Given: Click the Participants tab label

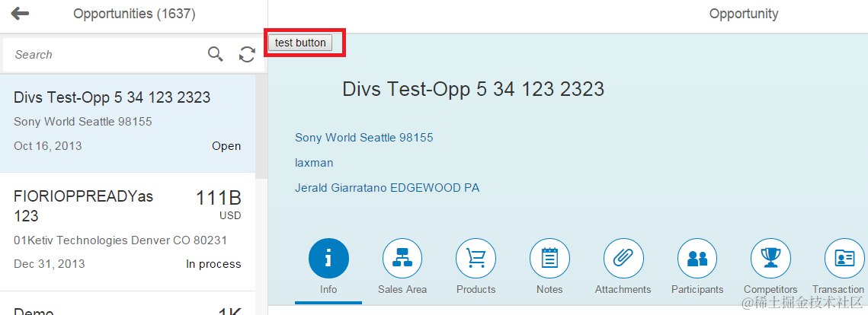Looking at the screenshot, I should click(x=697, y=290).
